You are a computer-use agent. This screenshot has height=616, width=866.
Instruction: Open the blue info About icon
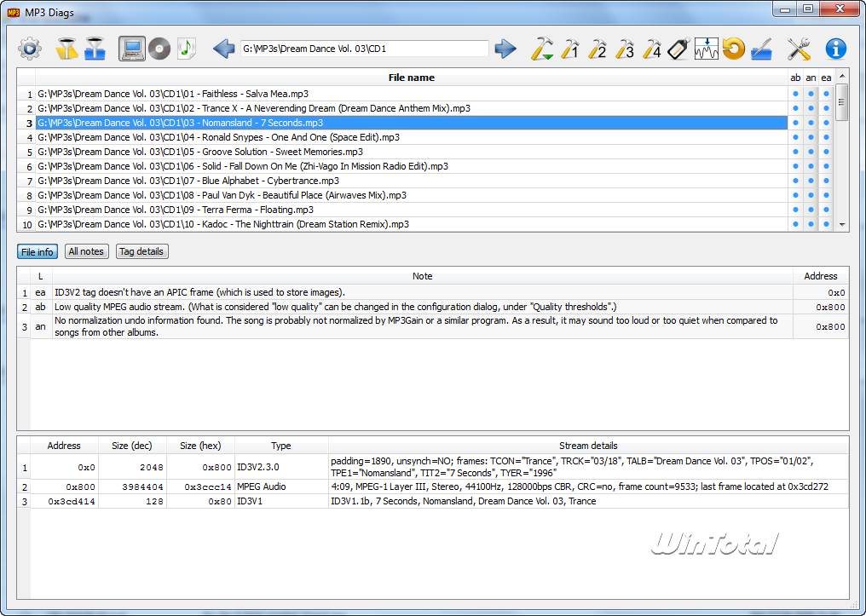coord(835,49)
